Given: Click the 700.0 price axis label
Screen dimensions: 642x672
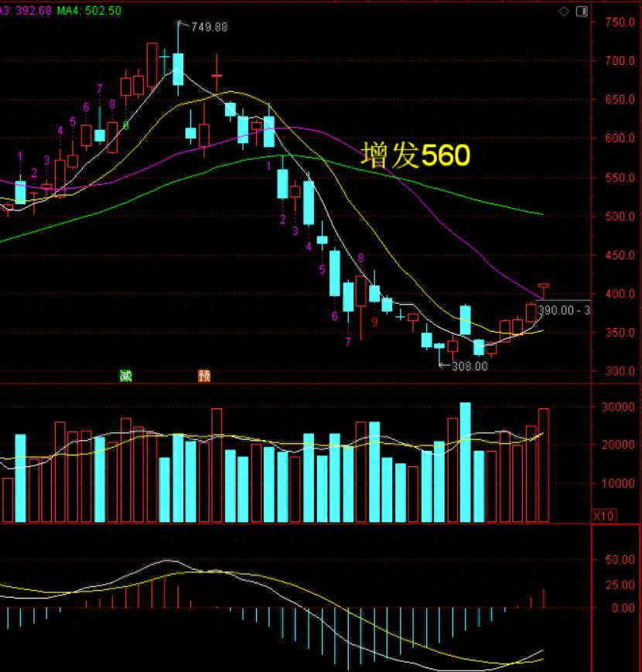Looking at the screenshot, I should (620, 60).
